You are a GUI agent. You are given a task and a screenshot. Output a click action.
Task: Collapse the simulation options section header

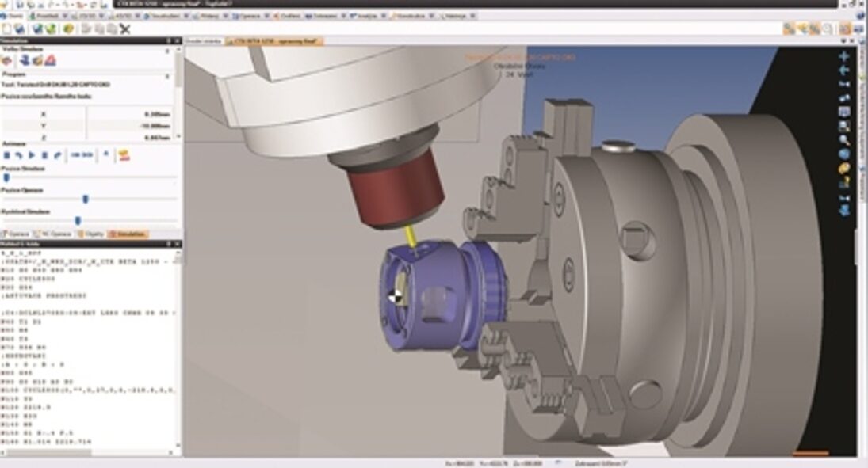[167, 51]
